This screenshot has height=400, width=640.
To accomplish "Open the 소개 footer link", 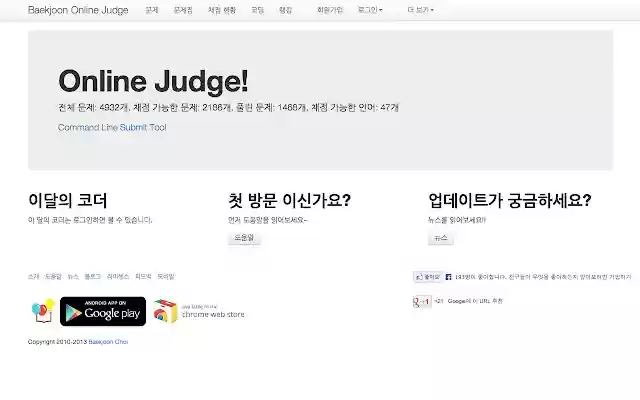I will (33, 277).
